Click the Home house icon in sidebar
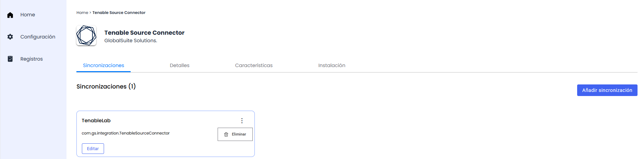The width and height of the screenshot is (644, 159). pos(10,15)
